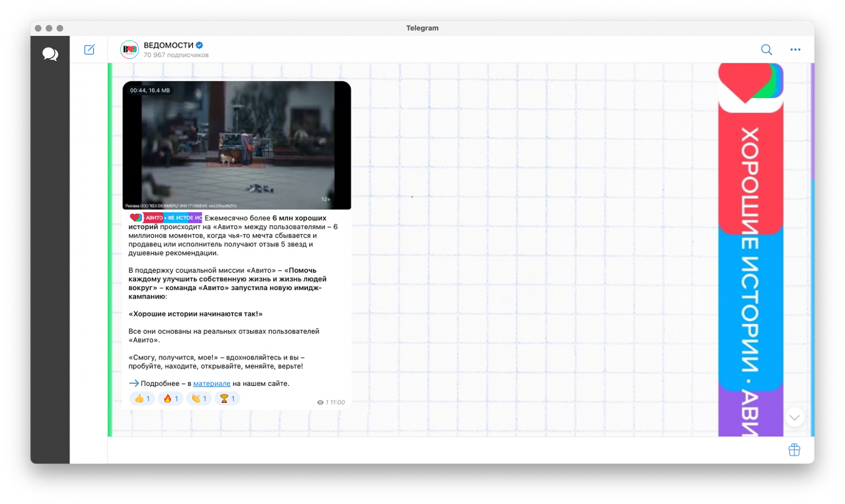The image size is (845, 504).
Task: Click the "Telegram" window title text
Action: [422, 28]
